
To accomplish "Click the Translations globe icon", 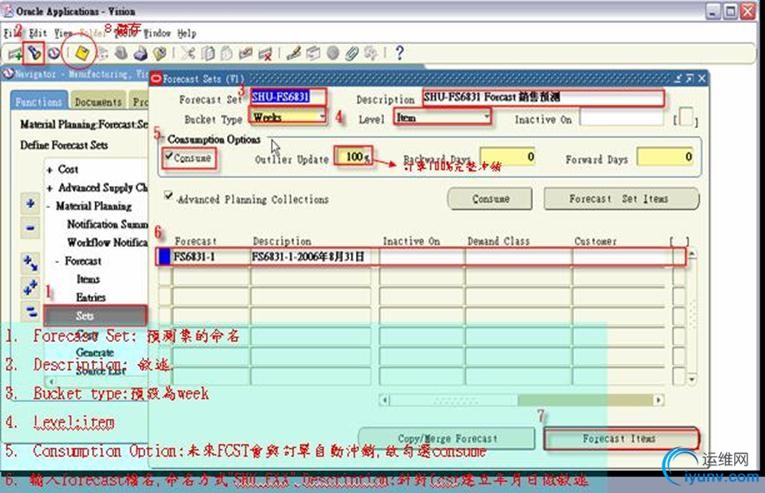I will (x=333, y=53).
